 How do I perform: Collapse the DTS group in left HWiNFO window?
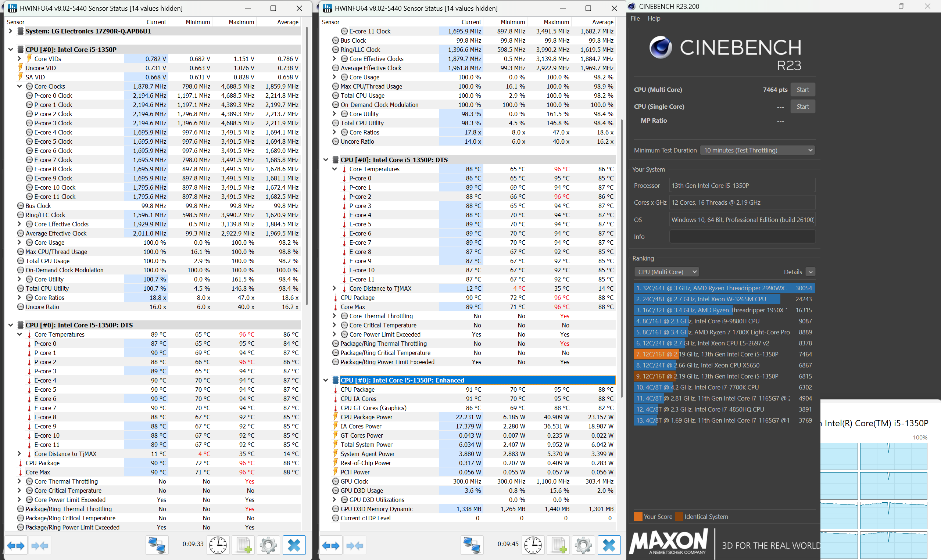[11, 325]
